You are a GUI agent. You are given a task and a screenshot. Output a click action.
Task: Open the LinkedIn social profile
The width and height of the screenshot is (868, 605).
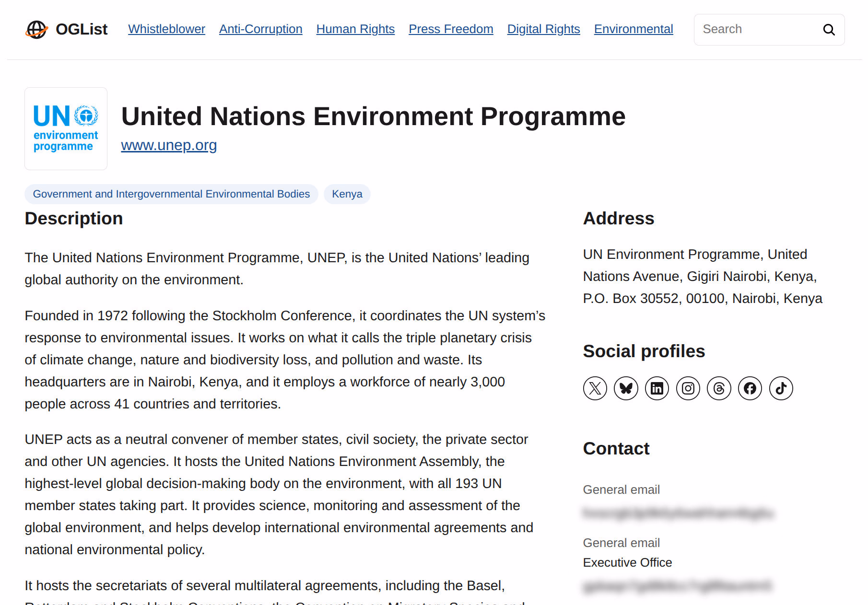(657, 388)
